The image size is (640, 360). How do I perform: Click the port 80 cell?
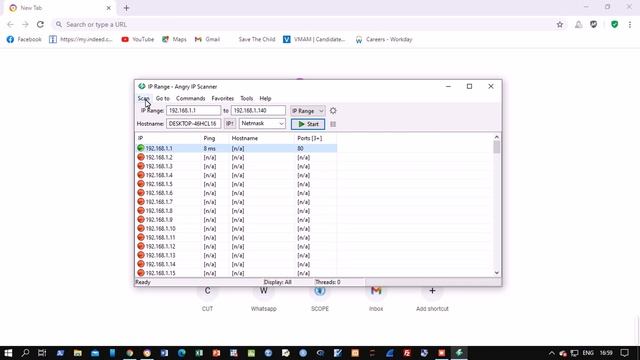(300, 149)
